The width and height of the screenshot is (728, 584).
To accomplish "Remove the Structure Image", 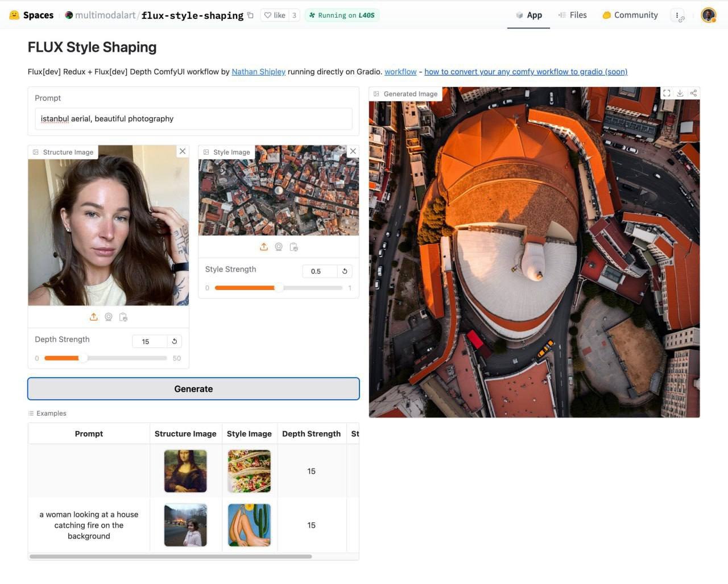I will tap(183, 151).
